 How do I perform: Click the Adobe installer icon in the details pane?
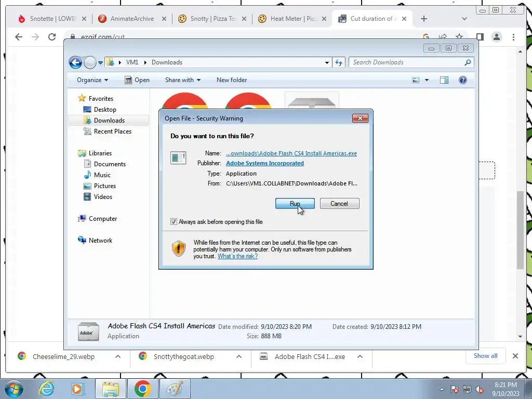click(88, 331)
